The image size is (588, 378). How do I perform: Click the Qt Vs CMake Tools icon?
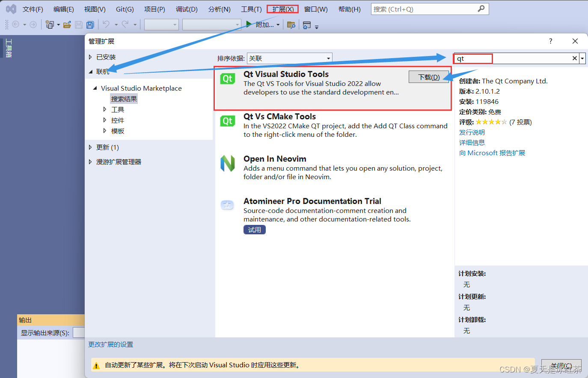click(x=228, y=121)
